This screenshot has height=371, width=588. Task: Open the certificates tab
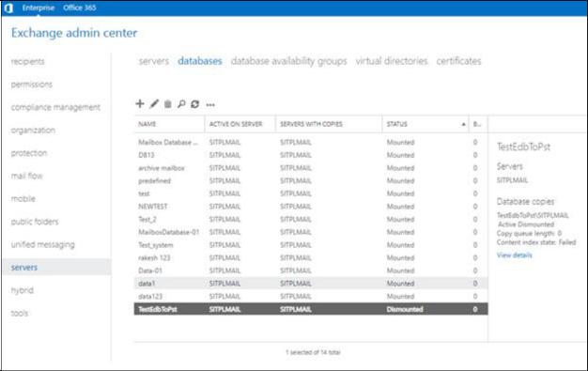click(458, 61)
